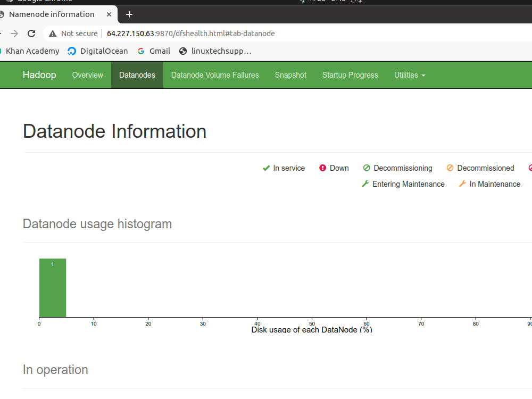This screenshot has width=532, height=399.
Task: Click the green Entering Maintenance wrench icon
Action: coord(365,184)
